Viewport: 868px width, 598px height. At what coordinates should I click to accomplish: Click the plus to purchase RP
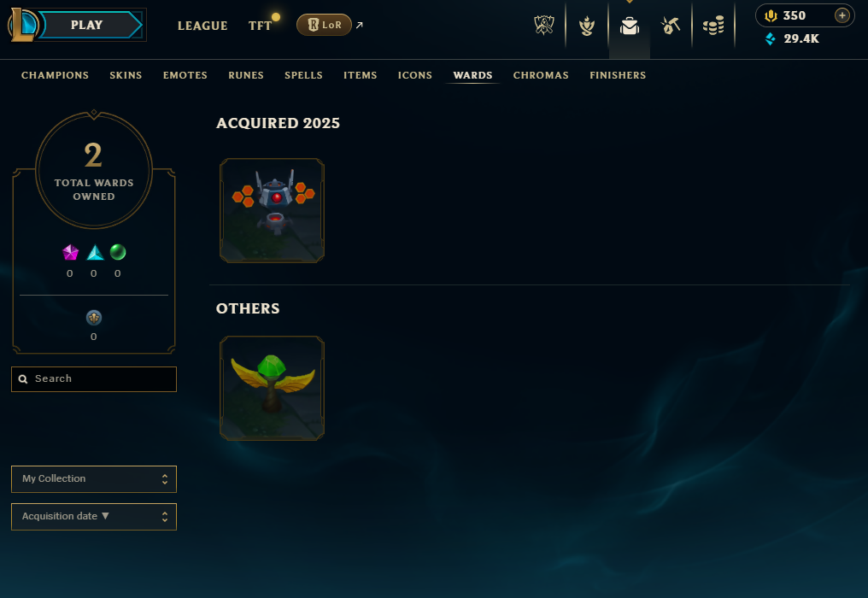click(842, 15)
